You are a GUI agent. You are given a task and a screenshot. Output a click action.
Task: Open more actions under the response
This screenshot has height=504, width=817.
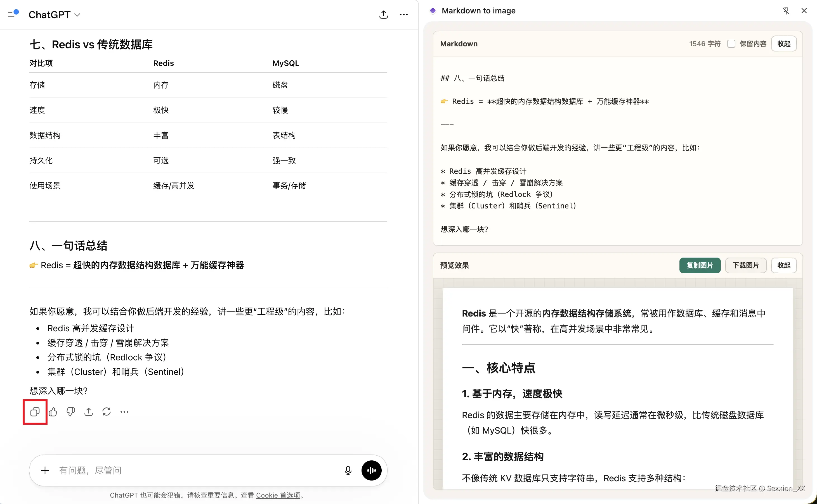[124, 412]
